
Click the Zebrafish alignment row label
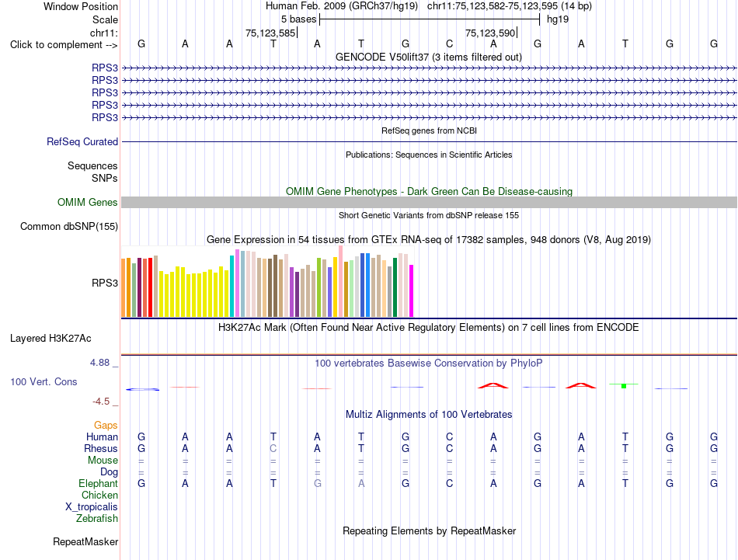pyautogui.click(x=97, y=518)
